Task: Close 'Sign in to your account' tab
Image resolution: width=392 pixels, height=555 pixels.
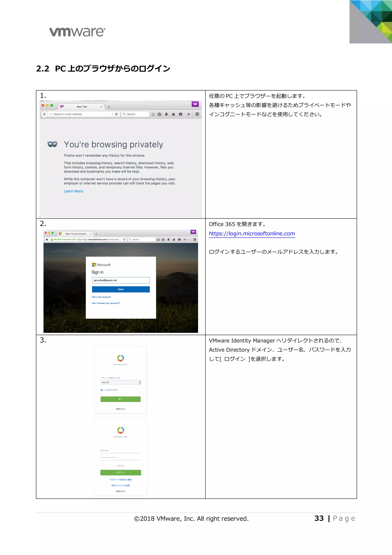Action: [x=91, y=234]
